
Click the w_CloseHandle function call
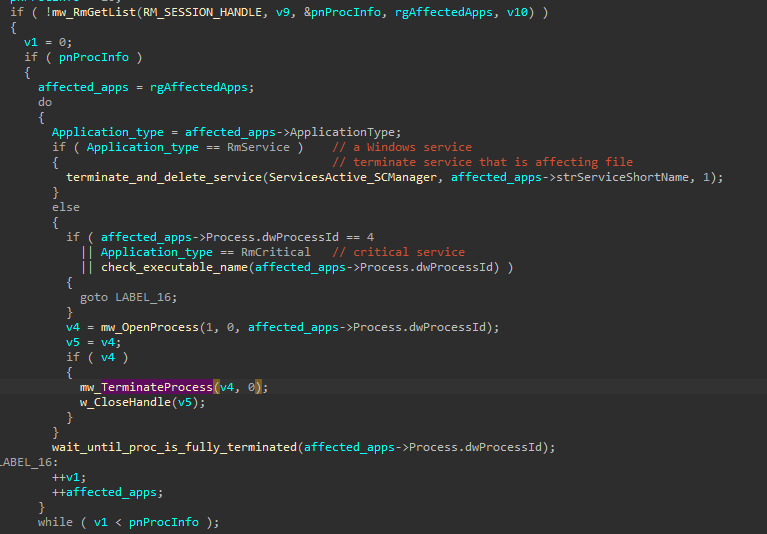click(x=133, y=402)
